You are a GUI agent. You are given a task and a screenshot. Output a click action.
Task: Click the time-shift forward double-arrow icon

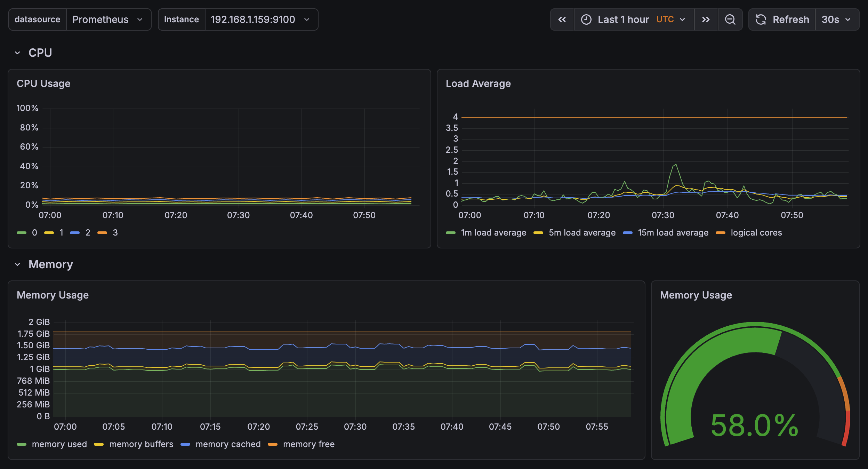tap(706, 19)
